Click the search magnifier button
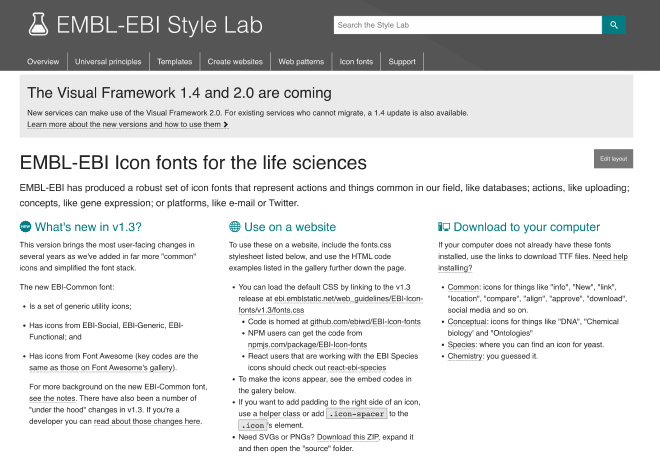 coord(614,24)
